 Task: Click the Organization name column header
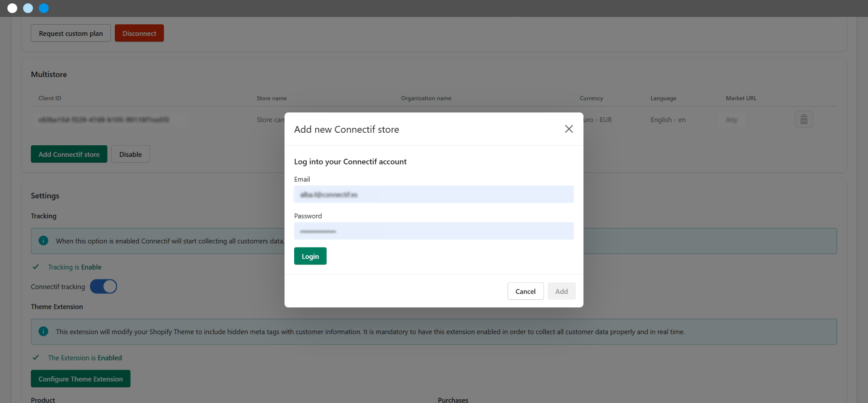426,98
